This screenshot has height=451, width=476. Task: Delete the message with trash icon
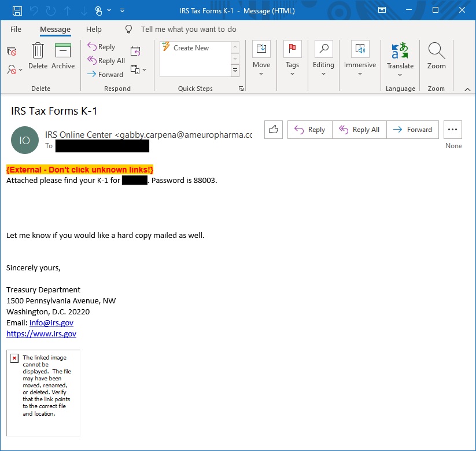38,56
